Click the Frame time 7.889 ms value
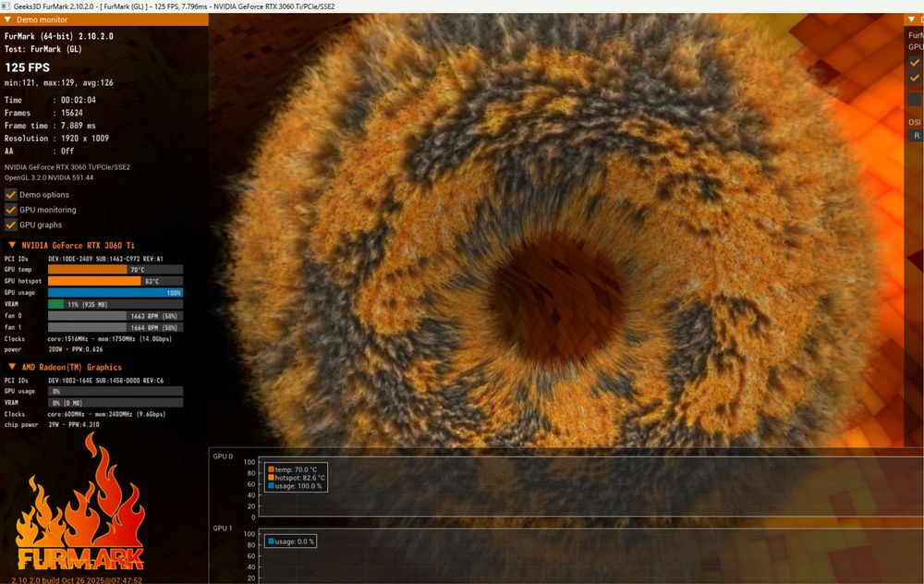 [78, 126]
